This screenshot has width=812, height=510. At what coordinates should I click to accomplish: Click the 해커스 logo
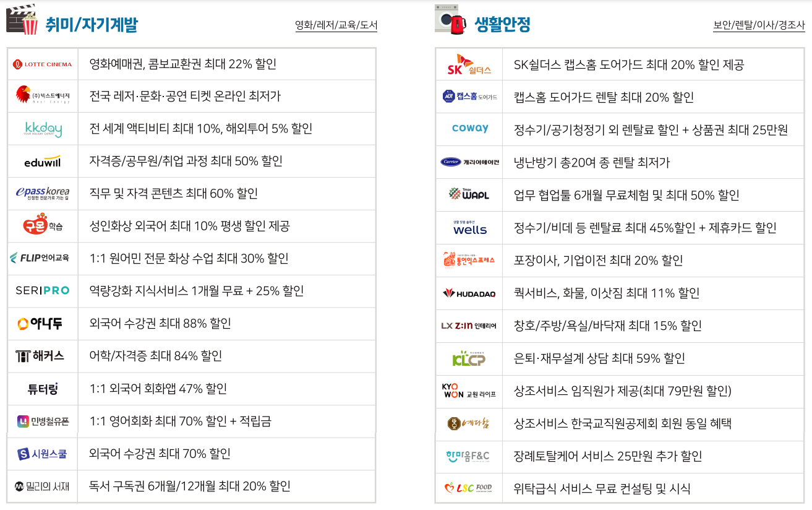point(40,356)
